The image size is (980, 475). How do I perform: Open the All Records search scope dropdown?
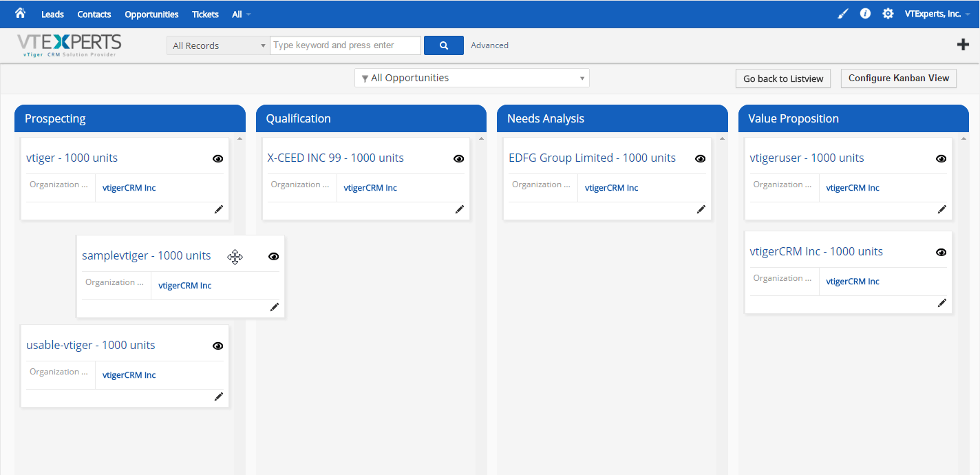point(218,45)
